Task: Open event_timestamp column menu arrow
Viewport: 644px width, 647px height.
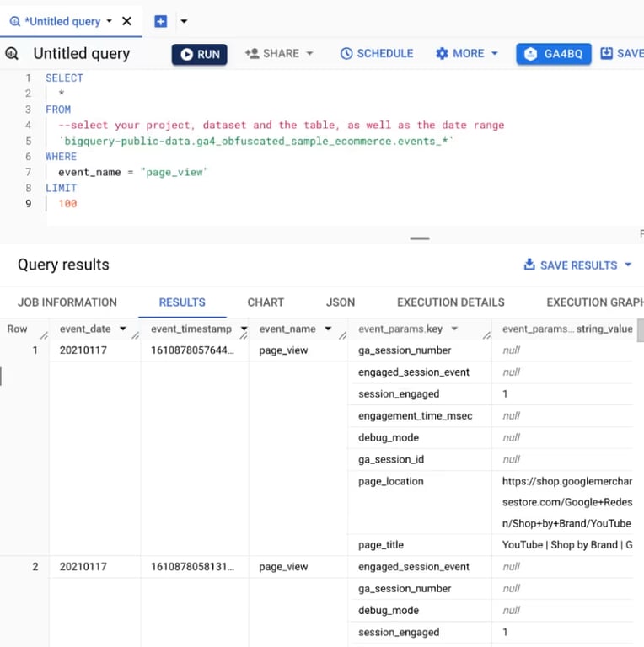Action: [244, 329]
